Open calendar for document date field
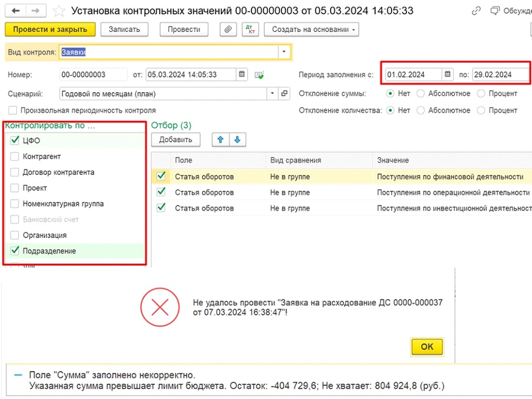 click(242, 75)
